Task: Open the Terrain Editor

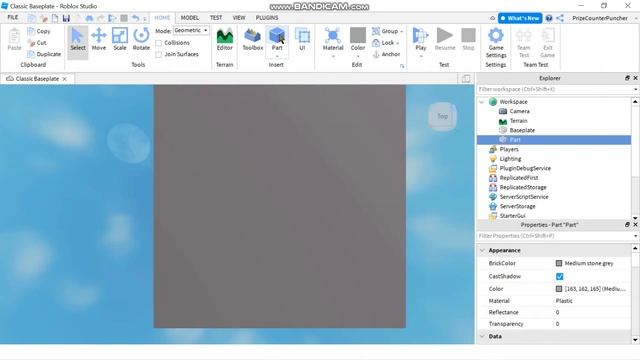Action: (224, 39)
